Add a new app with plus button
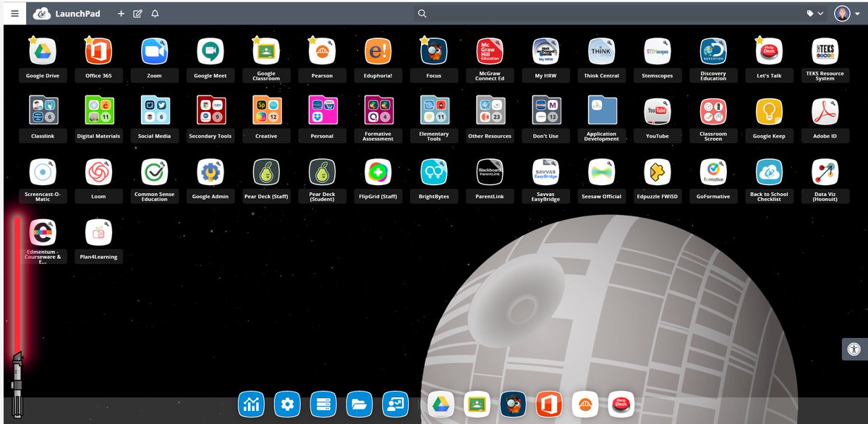Viewport: 868px width, 424px height. coord(121,13)
